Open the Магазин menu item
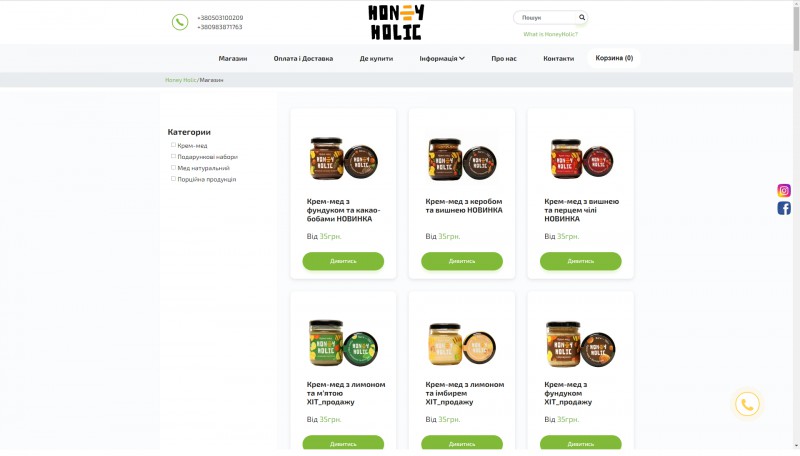 [x=233, y=58]
